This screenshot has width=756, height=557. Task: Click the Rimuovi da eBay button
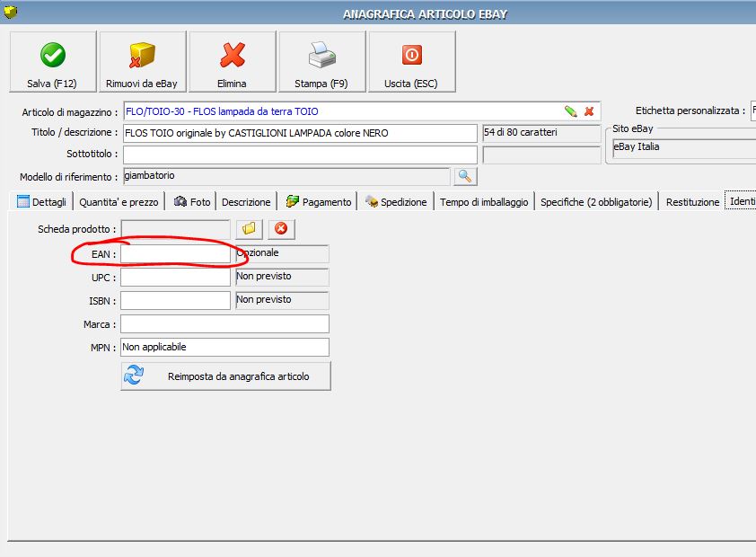[x=142, y=61]
